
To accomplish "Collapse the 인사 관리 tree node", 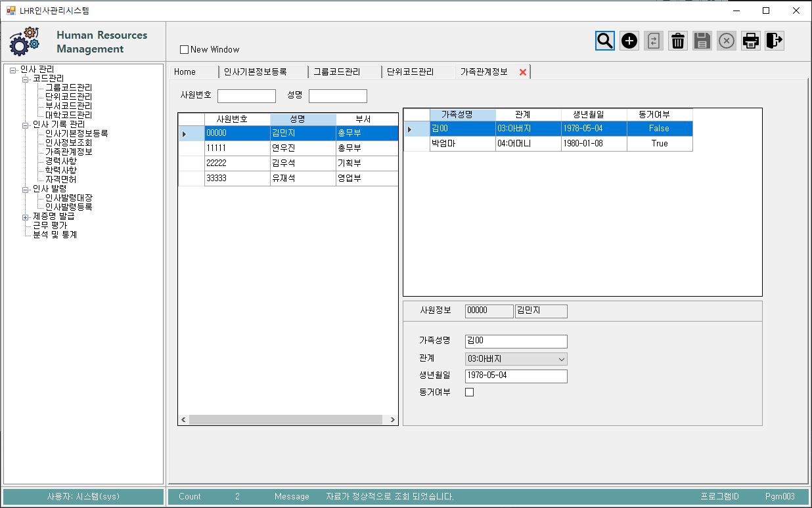I will coord(13,70).
